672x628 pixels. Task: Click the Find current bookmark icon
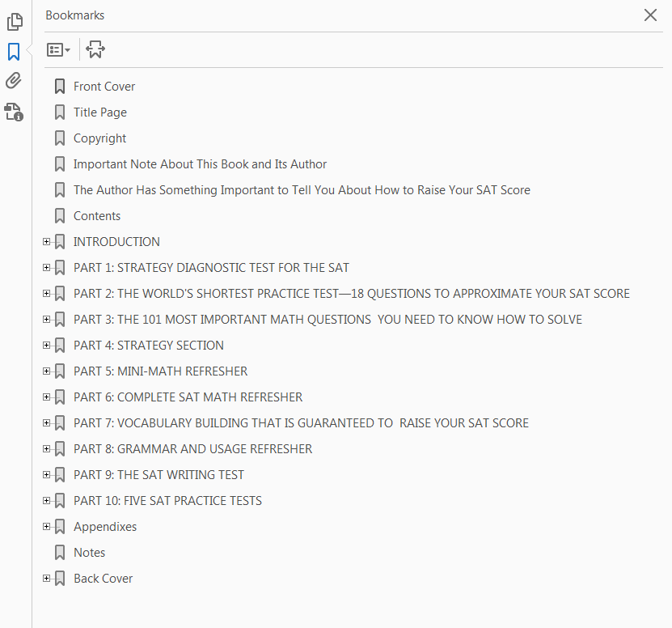click(95, 49)
